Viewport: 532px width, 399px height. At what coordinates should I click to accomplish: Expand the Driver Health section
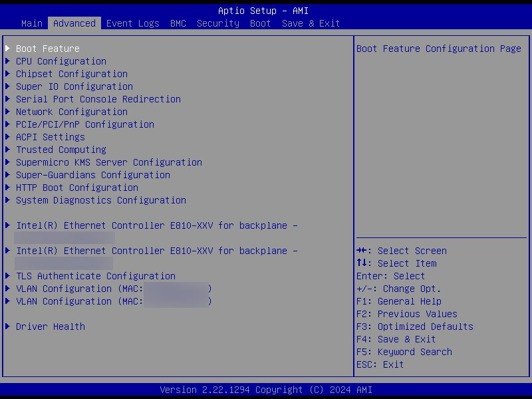[50, 326]
